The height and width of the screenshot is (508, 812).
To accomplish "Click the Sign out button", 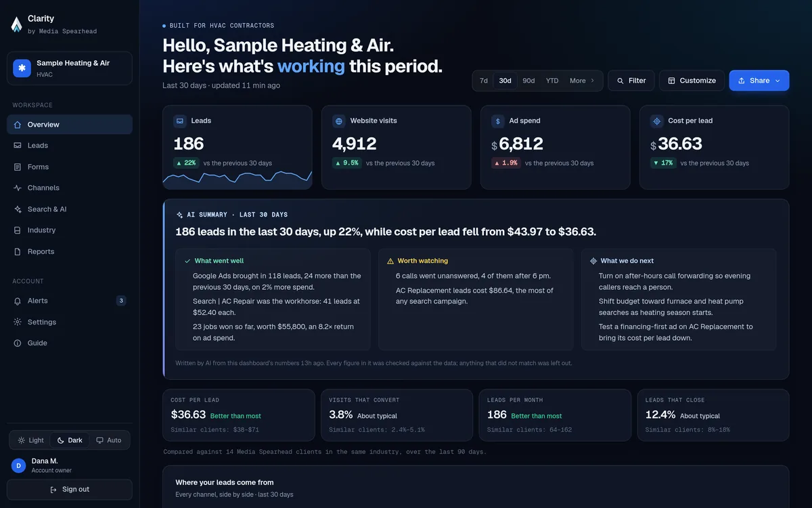I will tap(70, 490).
